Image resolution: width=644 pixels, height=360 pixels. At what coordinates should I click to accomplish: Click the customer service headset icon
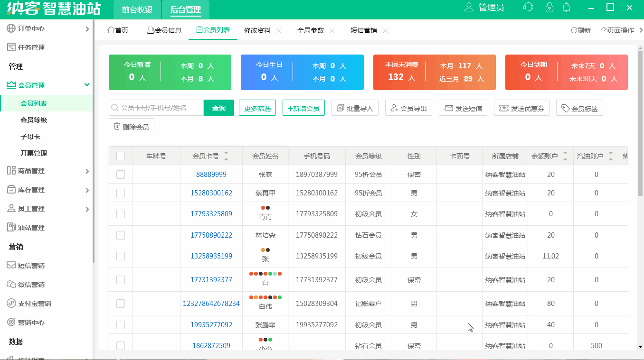(x=528, y=7)
